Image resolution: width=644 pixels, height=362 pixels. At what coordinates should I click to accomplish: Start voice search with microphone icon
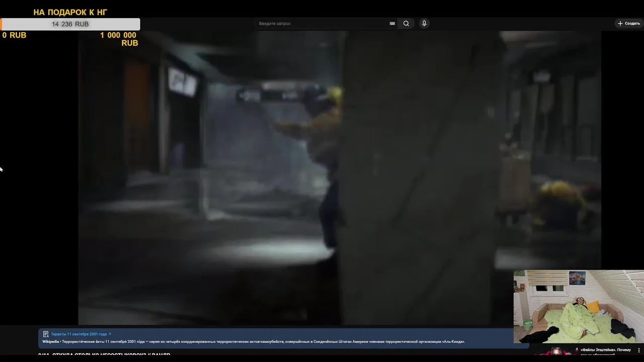[x=424, y=24]
